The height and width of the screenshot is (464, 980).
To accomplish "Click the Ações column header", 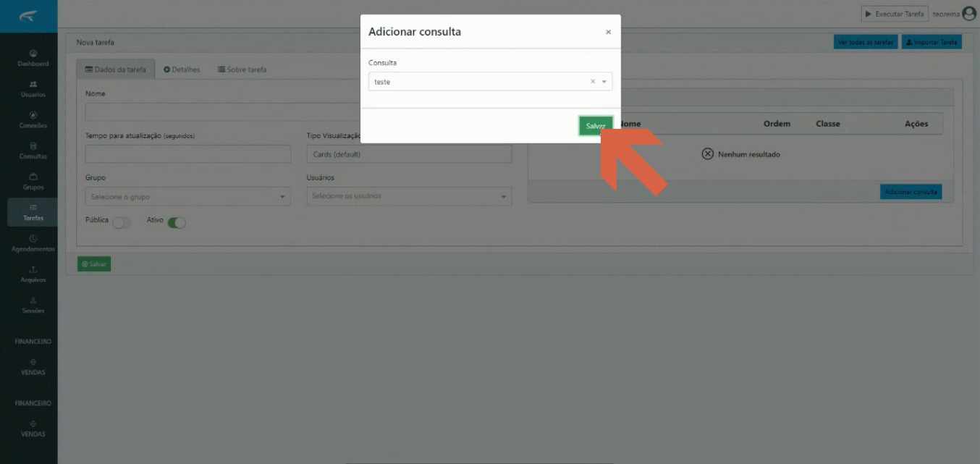I will 916,124.
